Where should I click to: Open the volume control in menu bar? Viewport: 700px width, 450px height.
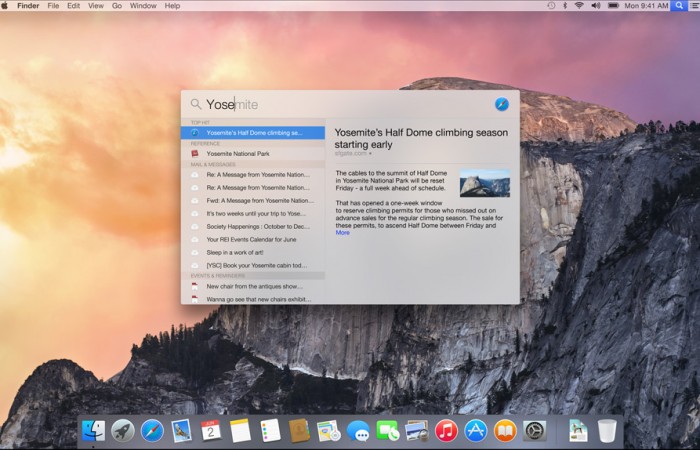tap(595, 6)
